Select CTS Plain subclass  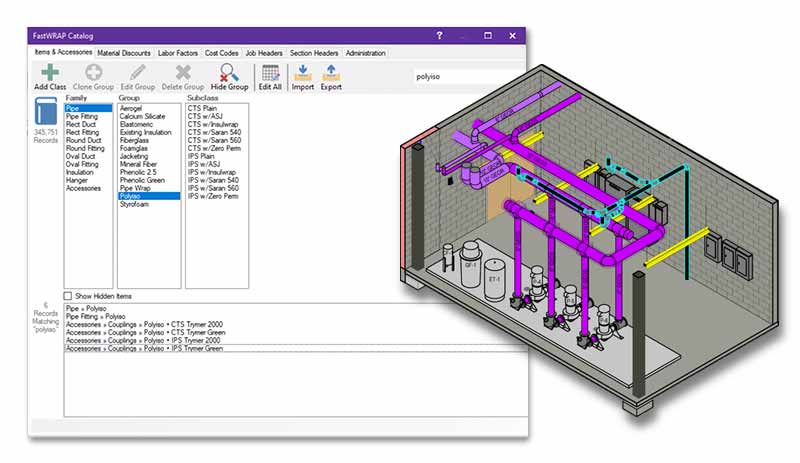pos(217,108)
